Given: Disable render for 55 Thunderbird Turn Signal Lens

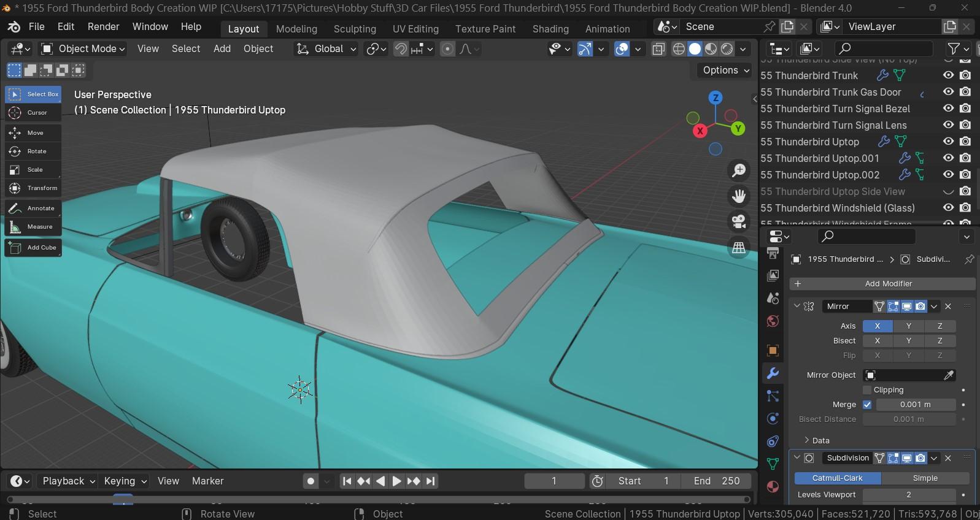Looking at the screenshot, I should click(x=965, y=125).
